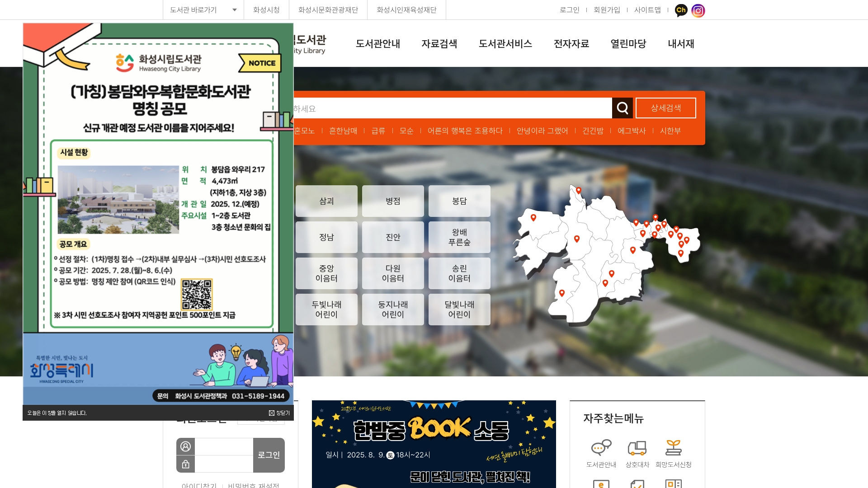Click the 아이디찾기 link
868x488 pixels.
[199, 485]
